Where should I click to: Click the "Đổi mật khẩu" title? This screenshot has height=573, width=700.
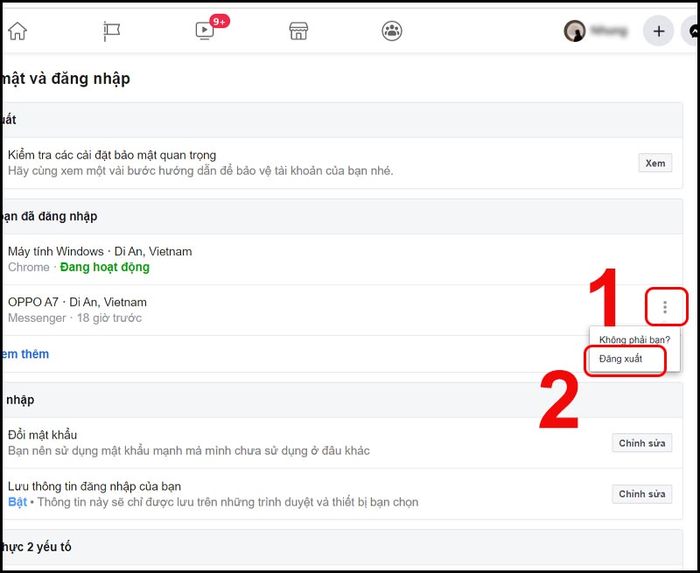click(42, 435)
